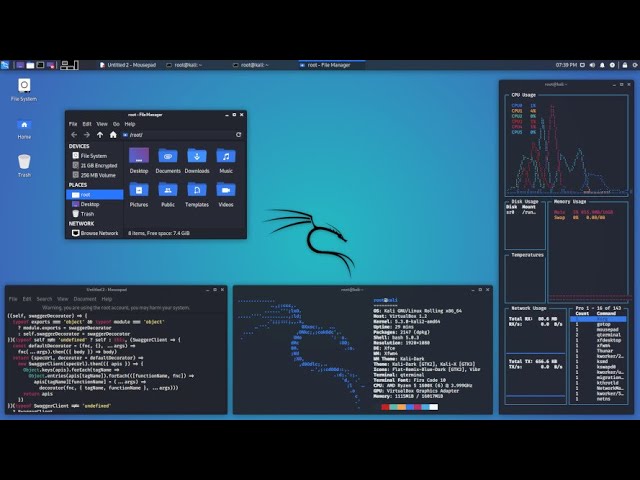This screenshot has width=640, height=480.
Task: Select File System in the File Manager sidebar
Action: [x=94, y=156]
